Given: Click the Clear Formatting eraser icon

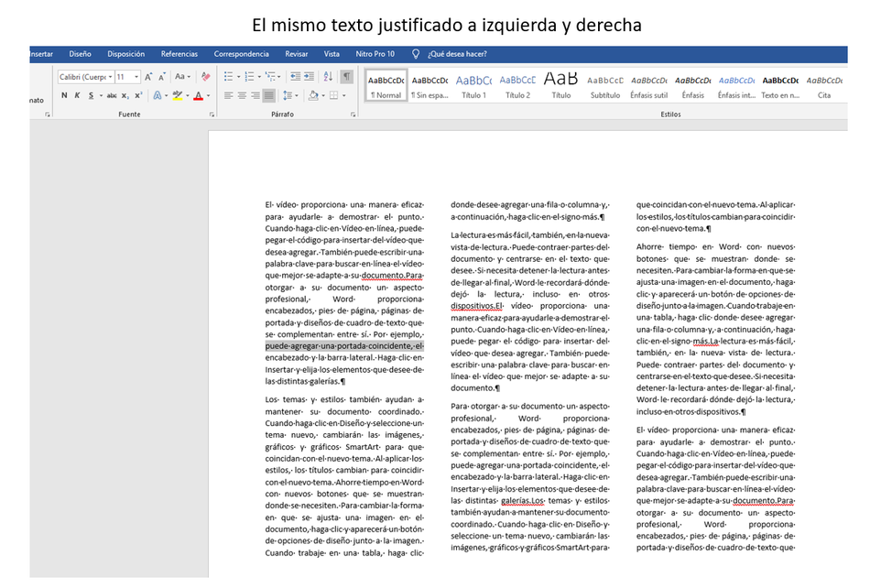Looking at the screenshot, I should click(205, 77).
